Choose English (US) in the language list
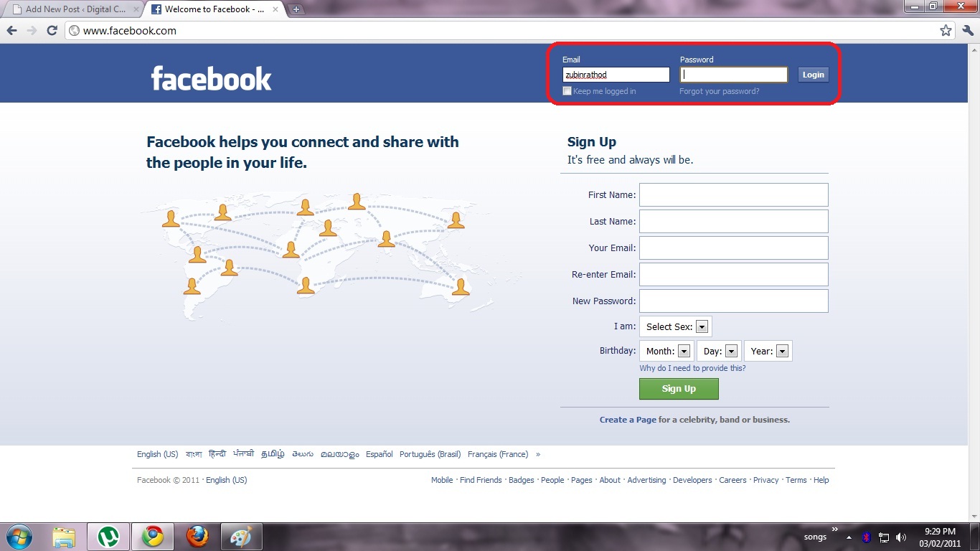Image resolution: width=980 pixels, height=551 pixels. [x=157, y=454]
